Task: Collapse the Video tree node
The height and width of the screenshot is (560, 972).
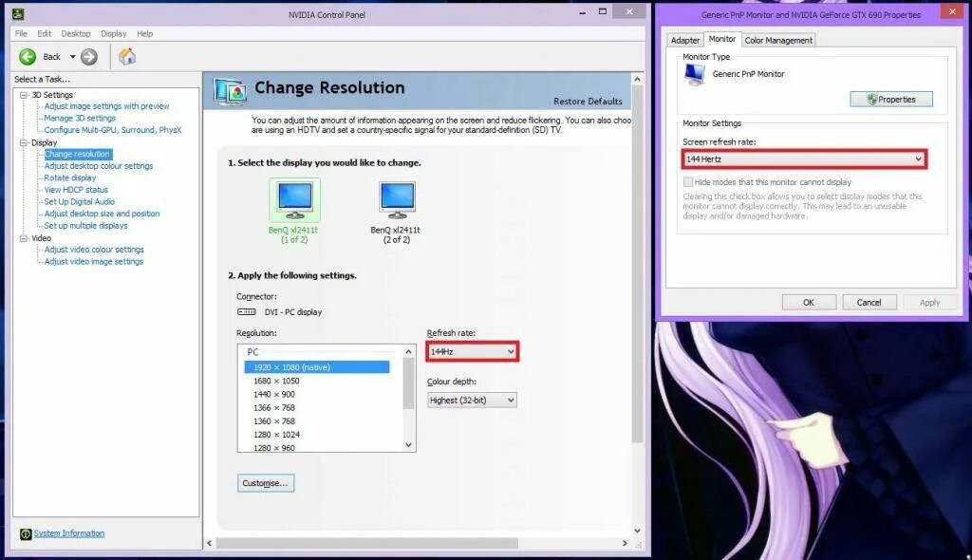Action: pos(24,238)
